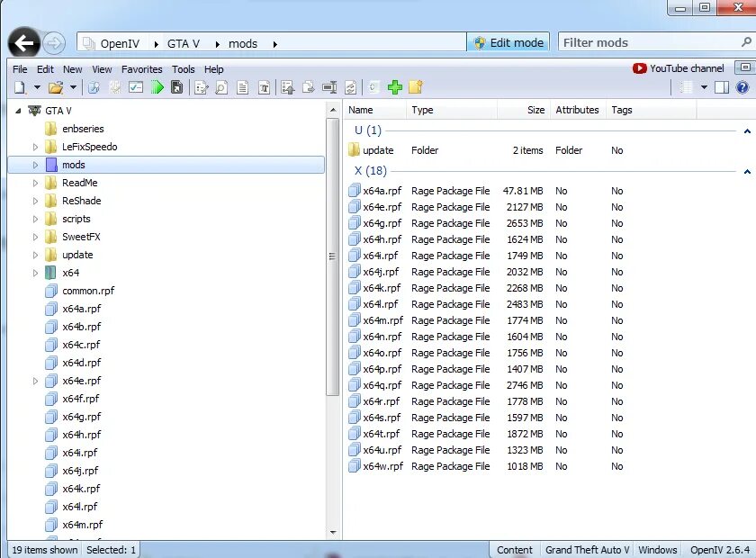
Task: Click the import up-arrow toolbar icon
Action: [288, 88]
